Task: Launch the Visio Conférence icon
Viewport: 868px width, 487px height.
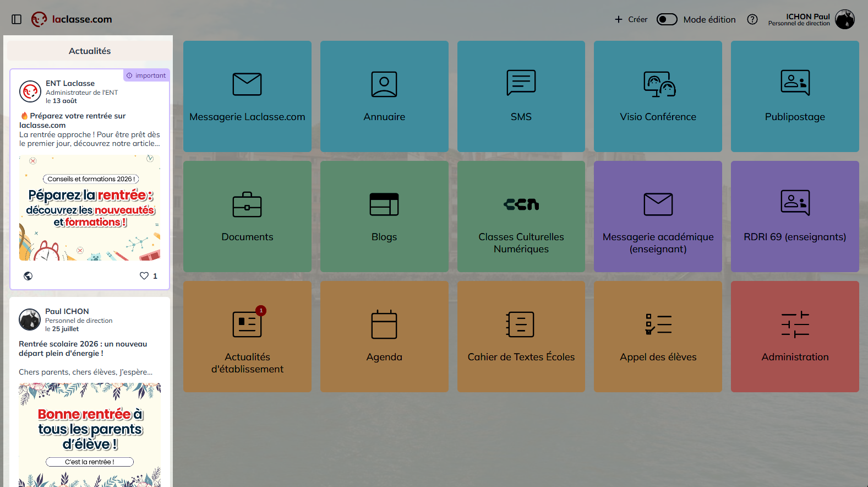Action: coord(658,84)
